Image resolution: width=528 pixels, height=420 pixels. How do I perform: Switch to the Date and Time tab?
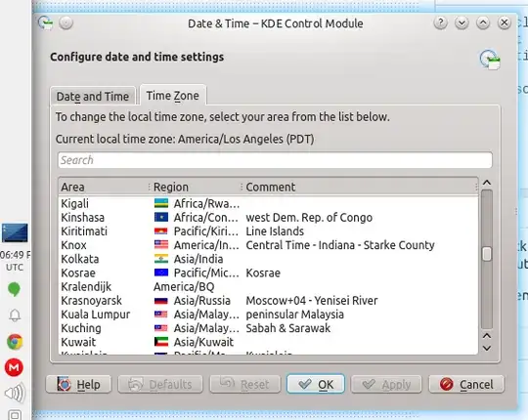coord(93,97)
